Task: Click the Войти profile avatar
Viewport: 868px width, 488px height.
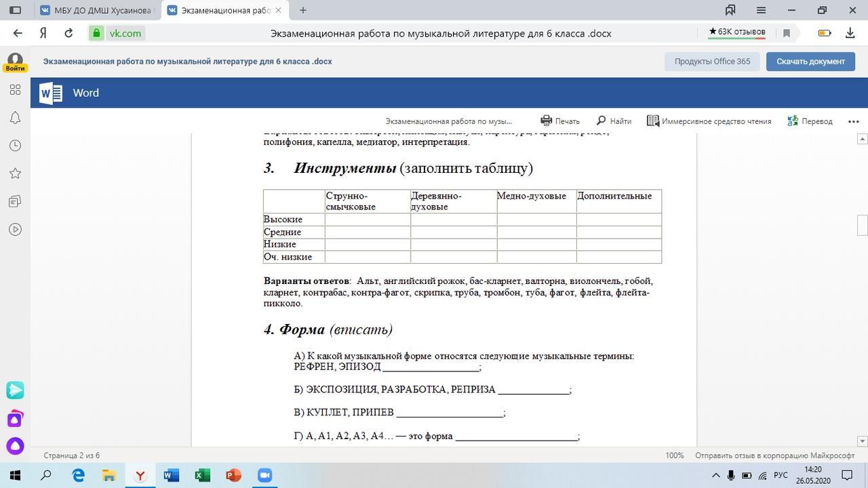Action: pyautogui.click(x=15, y=62)
